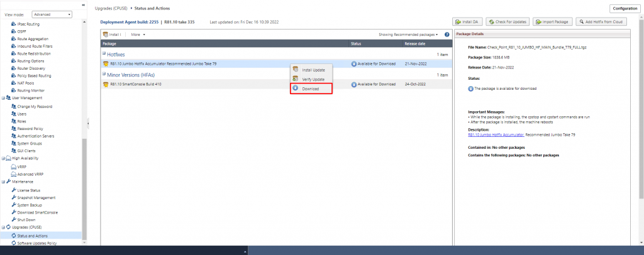Viewport: 644px width, 255px height.
Task: Open the More dropdown in package toolbar
Action: pos(138,35)
